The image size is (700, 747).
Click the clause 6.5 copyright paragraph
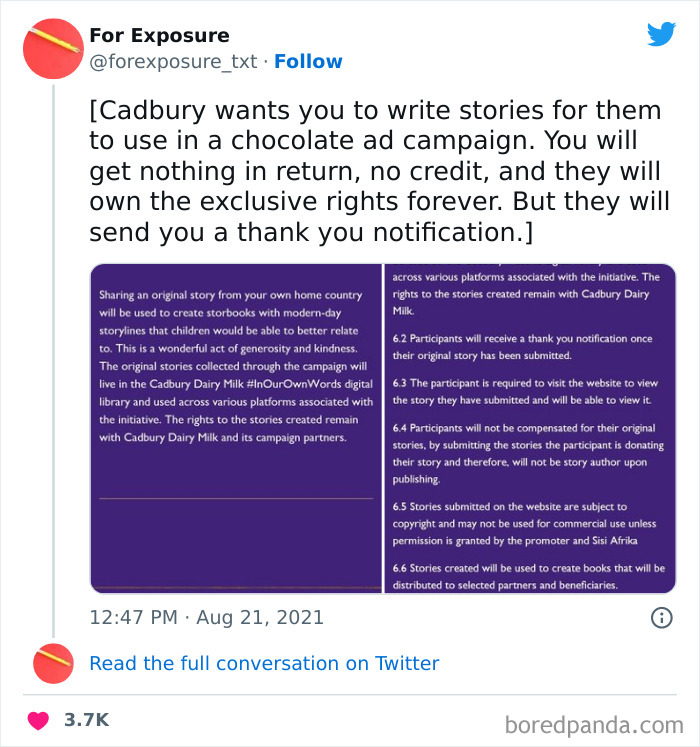pos(524,524)
